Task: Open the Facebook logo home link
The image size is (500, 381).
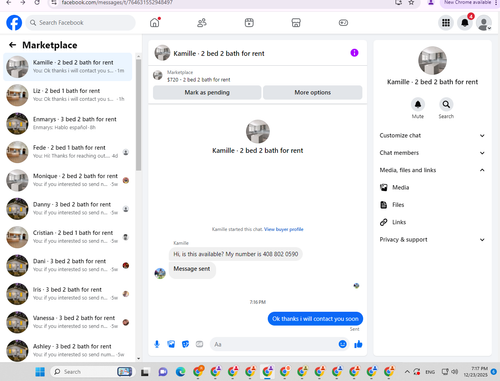Action: [14, 23]
